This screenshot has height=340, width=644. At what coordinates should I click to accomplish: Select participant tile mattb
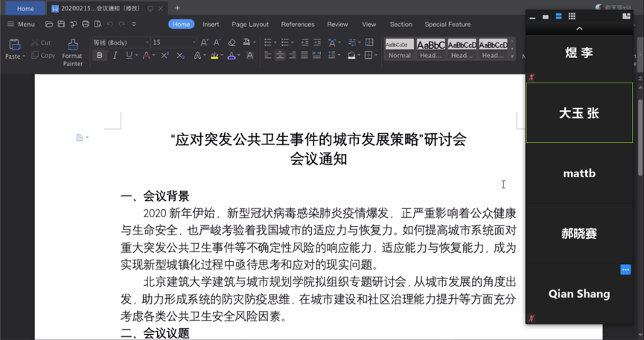579,173
